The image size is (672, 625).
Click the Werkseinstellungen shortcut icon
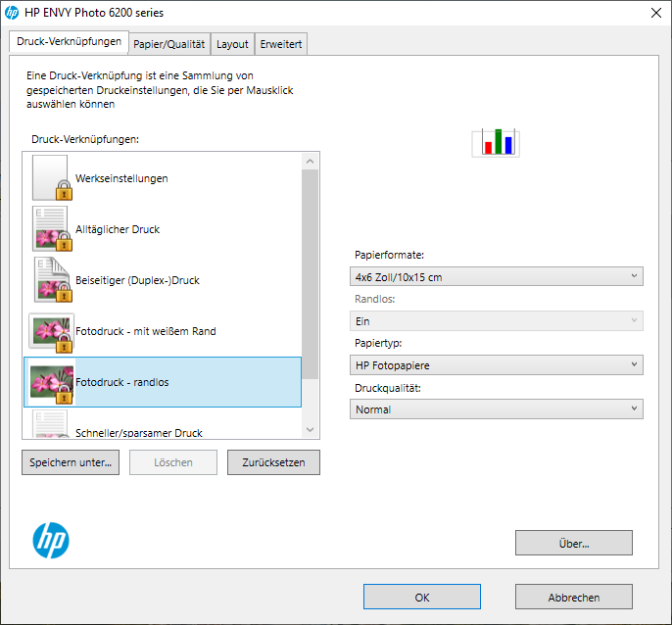pos(52,178)
